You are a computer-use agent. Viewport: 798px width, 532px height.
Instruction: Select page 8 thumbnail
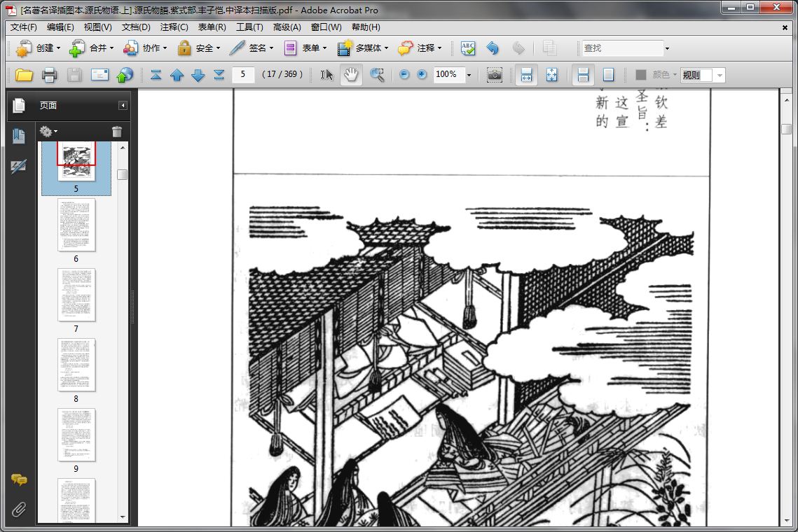click(76, 365)
